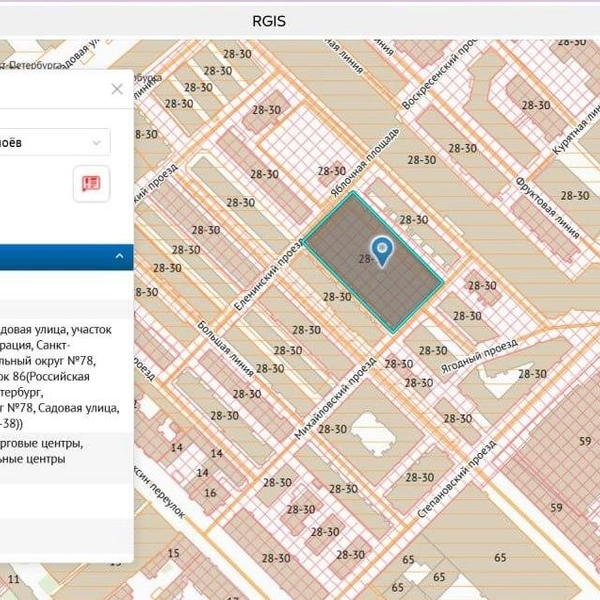600x600 pixels.
Task: Click the red report document icon button
Action: (92, 184)
